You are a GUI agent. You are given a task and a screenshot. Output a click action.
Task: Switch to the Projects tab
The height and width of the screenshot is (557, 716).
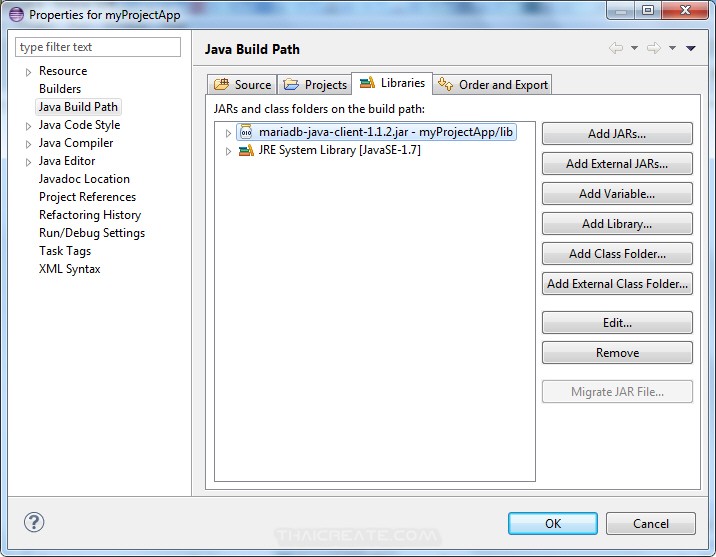(315, 84)
